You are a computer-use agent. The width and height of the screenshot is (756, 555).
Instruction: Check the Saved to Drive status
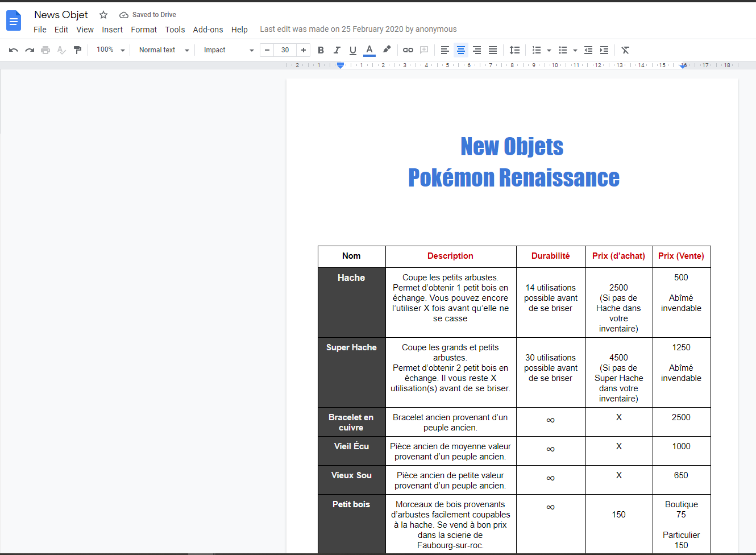tap(148, 15)
